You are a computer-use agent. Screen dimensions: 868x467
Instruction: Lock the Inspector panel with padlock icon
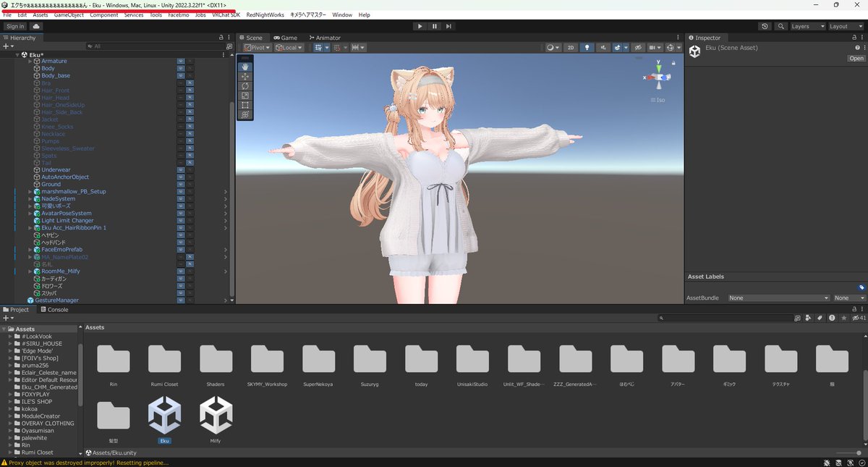click(x=853, y=38)
